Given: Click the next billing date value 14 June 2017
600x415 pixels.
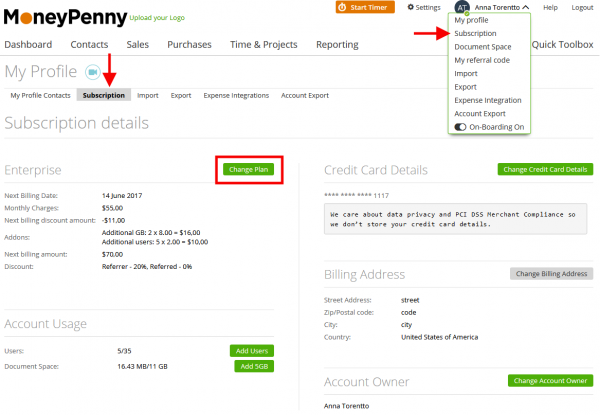Looking at the screenshot, I should [x=122, y=195].
